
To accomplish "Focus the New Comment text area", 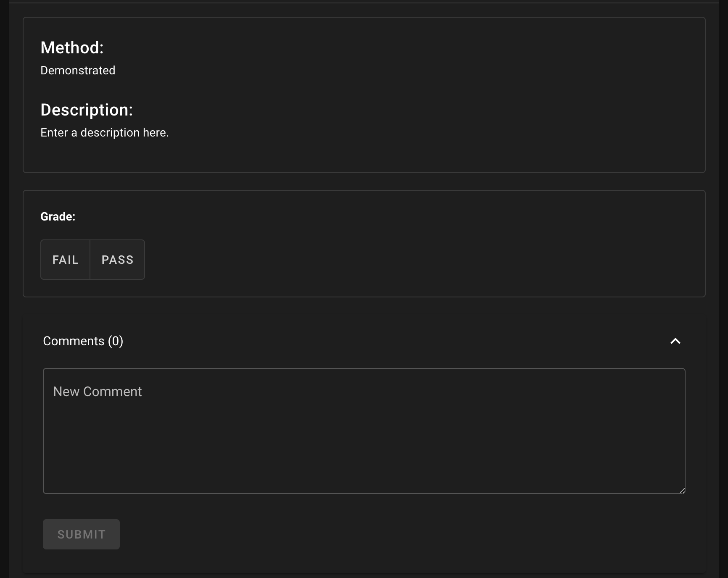I will pyautogui.click(x=364, y=431).
